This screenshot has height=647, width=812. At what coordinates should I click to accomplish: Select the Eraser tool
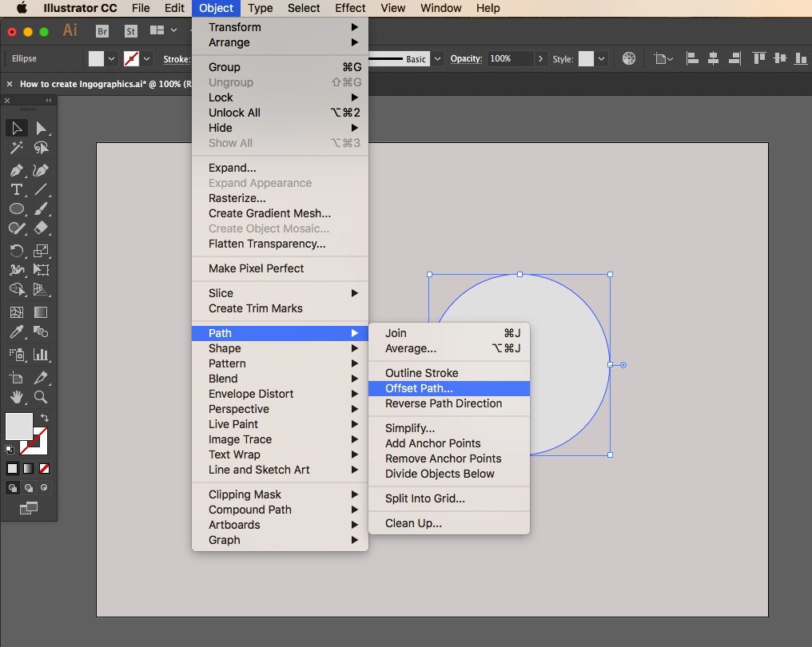(x=41, y=228)
